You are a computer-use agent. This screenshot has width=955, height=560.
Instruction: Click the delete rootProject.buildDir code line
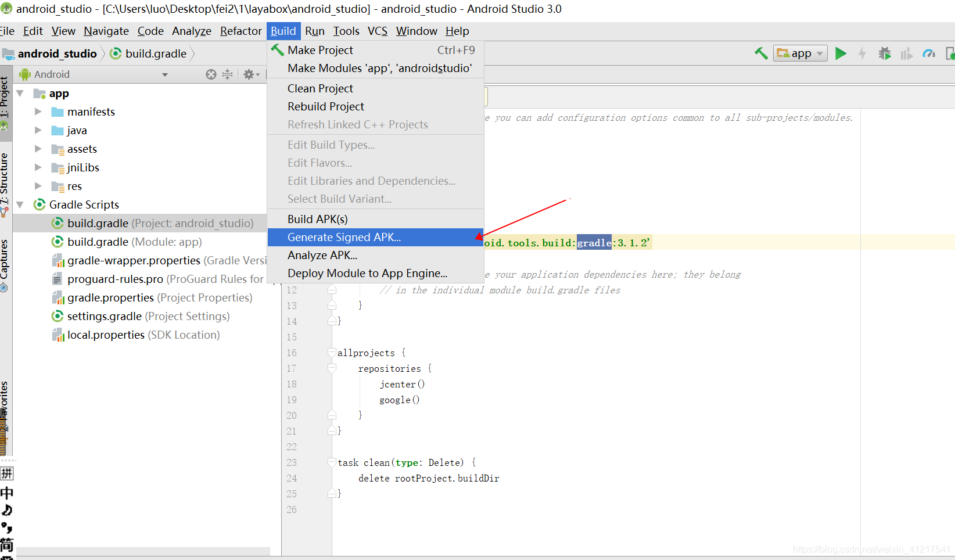tap(429, 478)
